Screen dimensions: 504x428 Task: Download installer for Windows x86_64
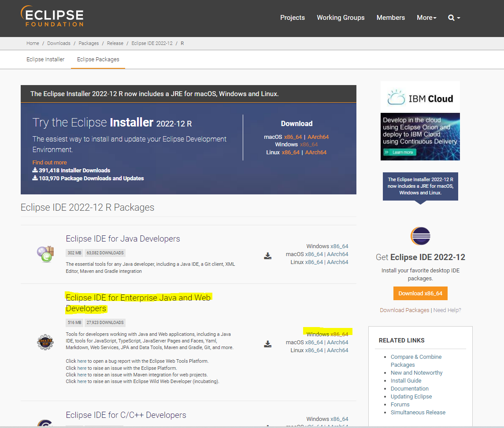tap(309, 145)
